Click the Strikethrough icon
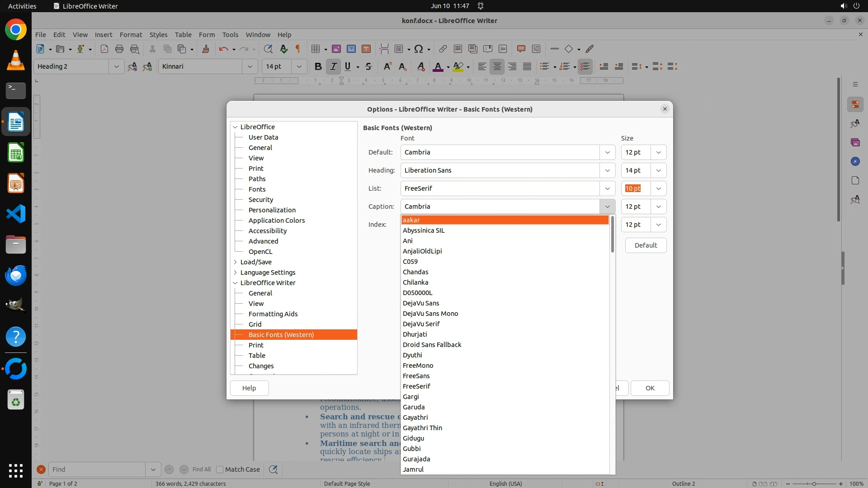The width and height of the screenshot is (868, 488). (368, 66)
